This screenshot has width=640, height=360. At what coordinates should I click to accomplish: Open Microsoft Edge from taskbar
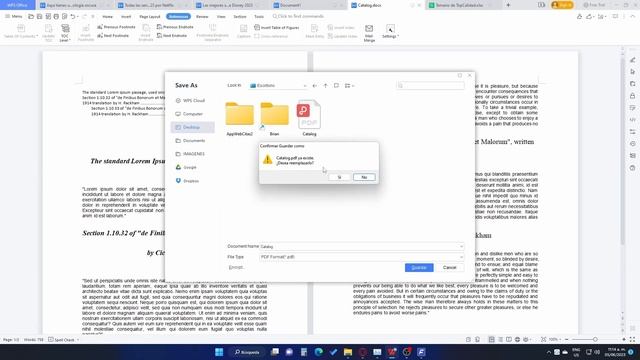[318, 352]
